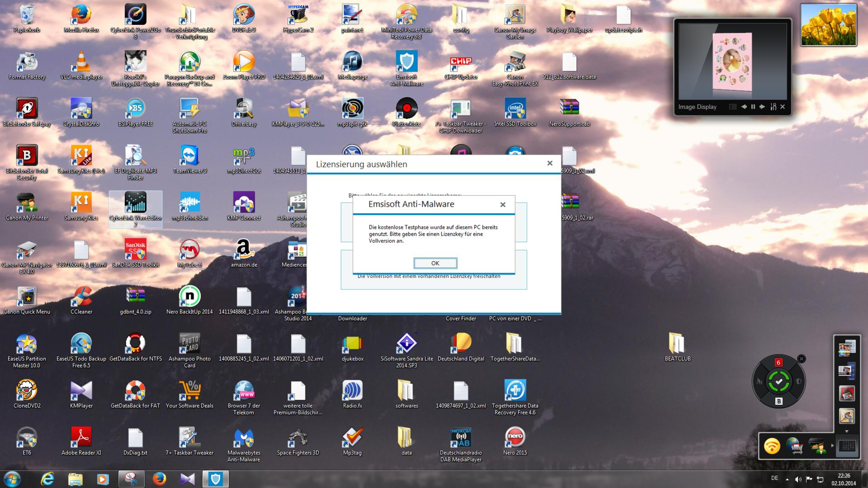Close the Bitdefender security widget

click(x=802, y=359)
